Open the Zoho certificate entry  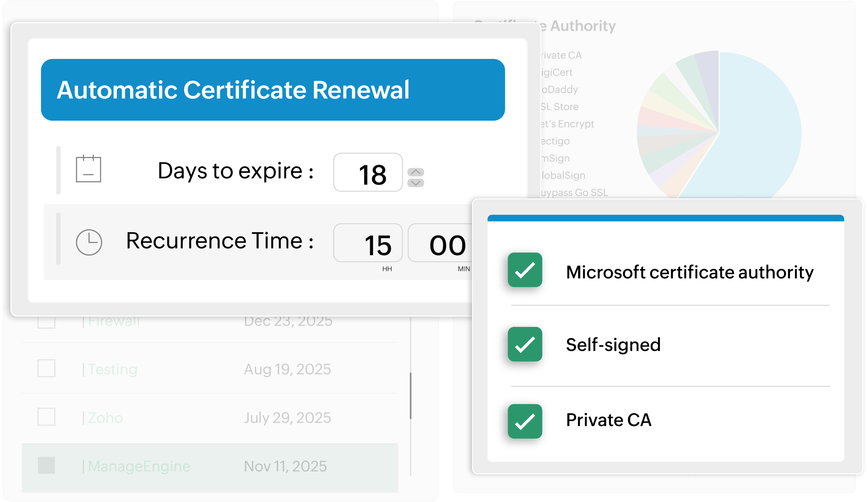(105, 418)
